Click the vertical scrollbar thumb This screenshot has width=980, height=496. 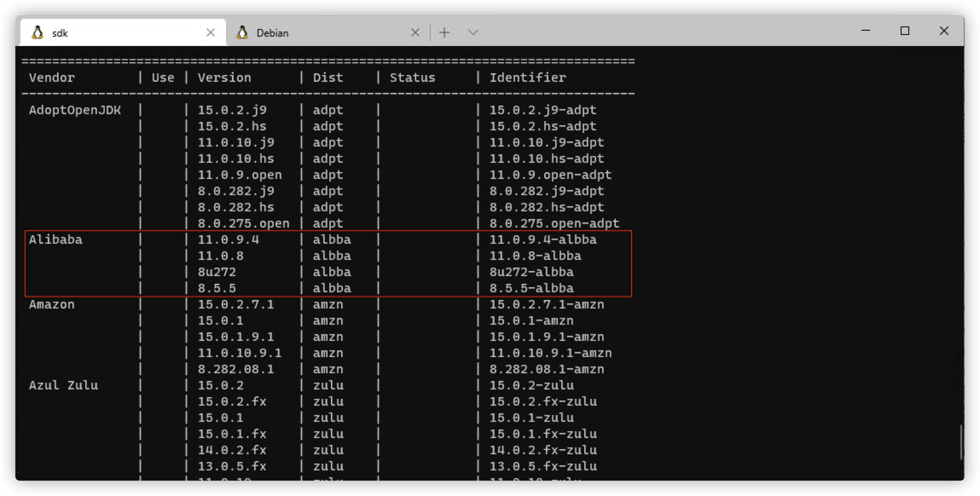click(961, 442)
